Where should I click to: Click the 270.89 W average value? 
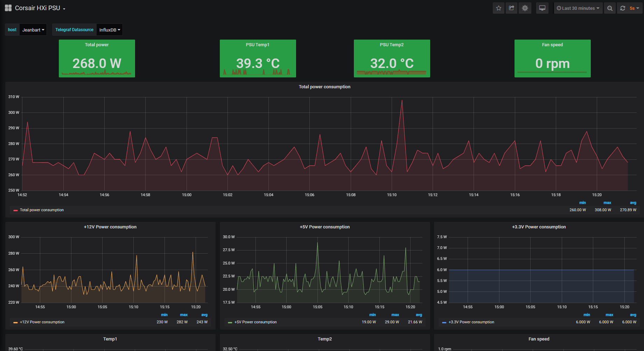[x=628, y=210]
